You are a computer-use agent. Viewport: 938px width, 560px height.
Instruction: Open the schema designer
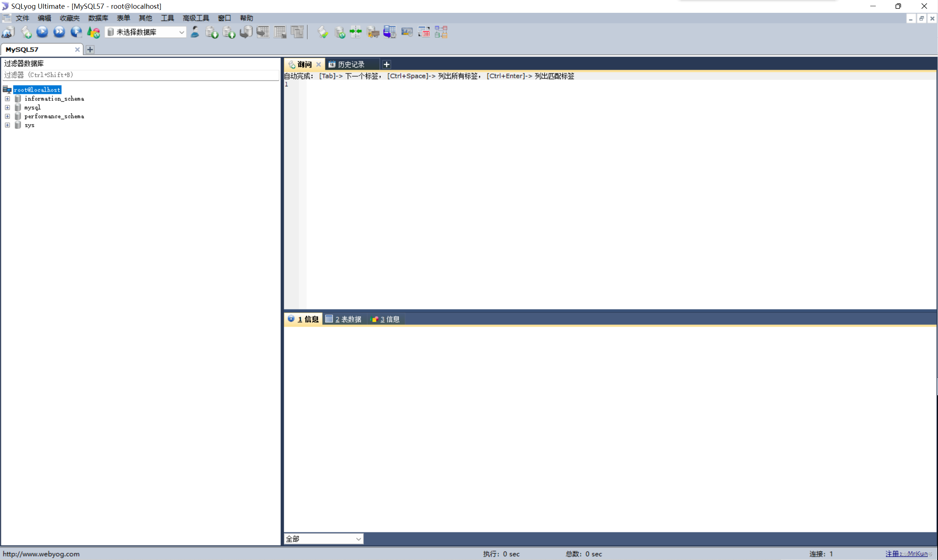[x=440, y=32]
